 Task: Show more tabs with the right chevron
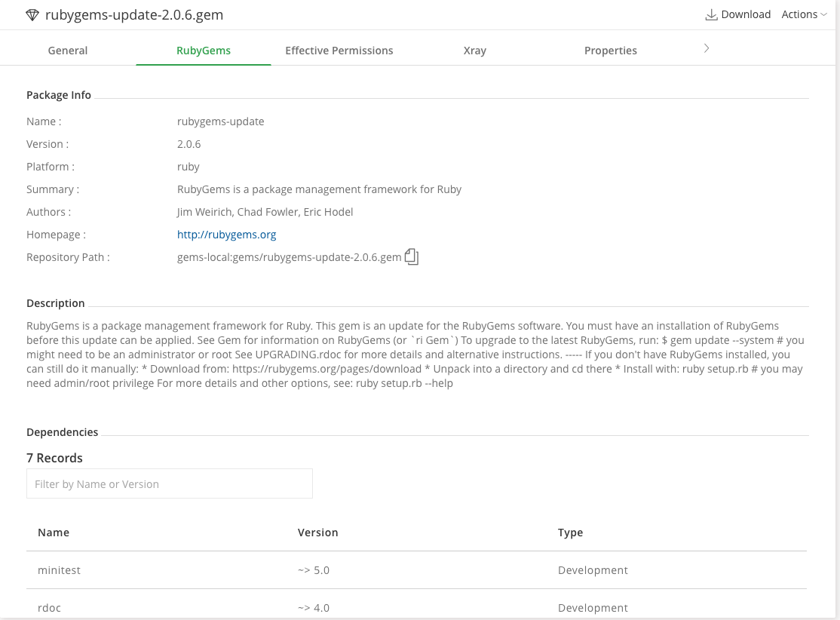coord(707,48)
